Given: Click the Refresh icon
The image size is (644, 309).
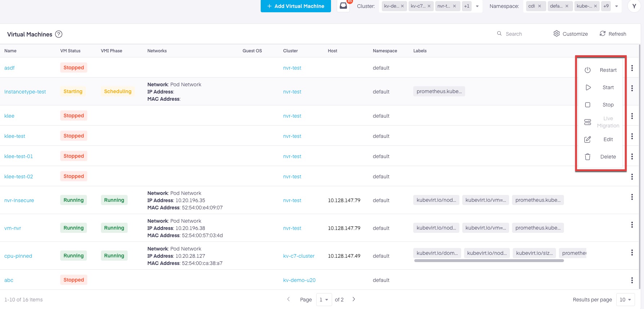Looking at the screenshot, I should [x=603, y=34].
